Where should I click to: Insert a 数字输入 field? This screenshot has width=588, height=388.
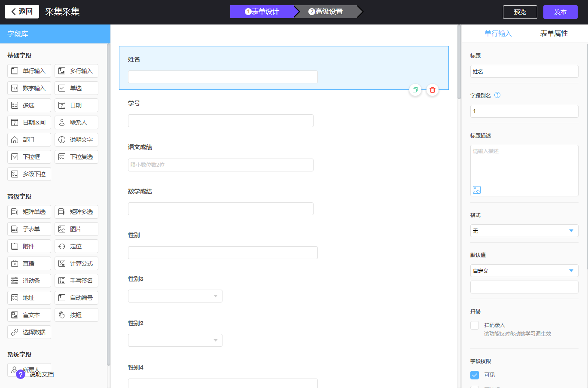(x=29, y=88)
